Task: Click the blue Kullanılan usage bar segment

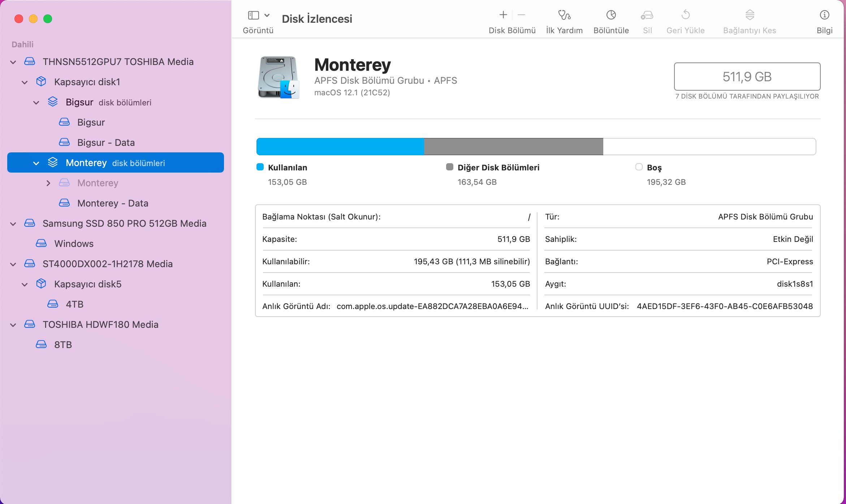Action: pos(340,147)
